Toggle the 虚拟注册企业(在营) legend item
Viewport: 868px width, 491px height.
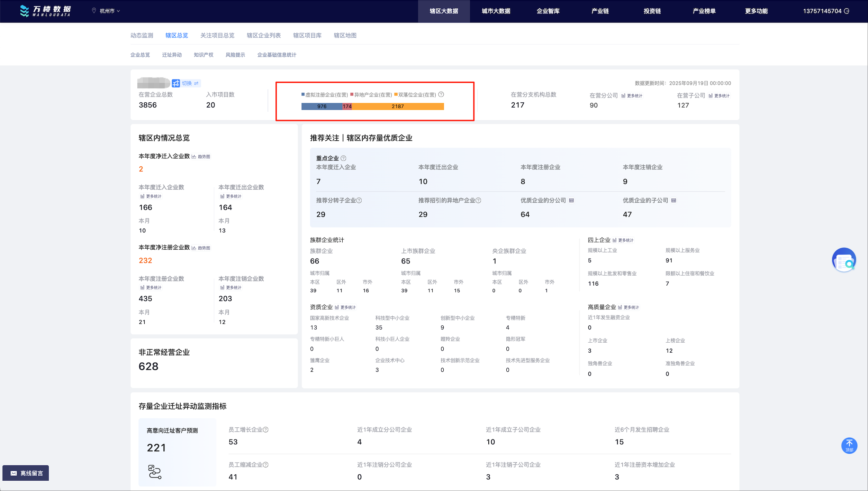point(324,95)
